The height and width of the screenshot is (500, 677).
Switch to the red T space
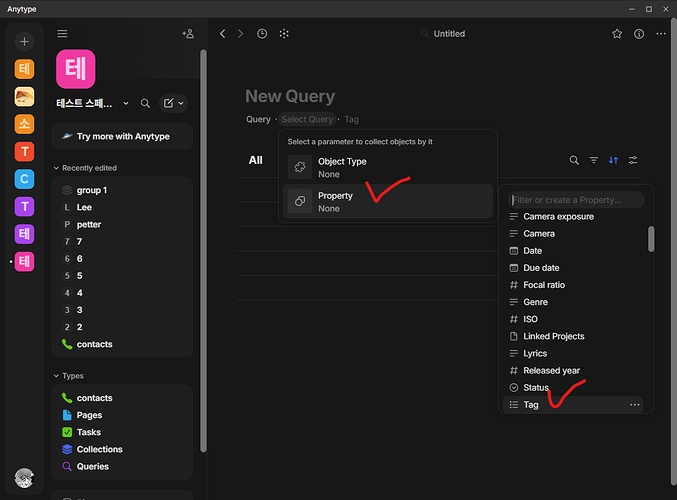(x=24, y=152)
